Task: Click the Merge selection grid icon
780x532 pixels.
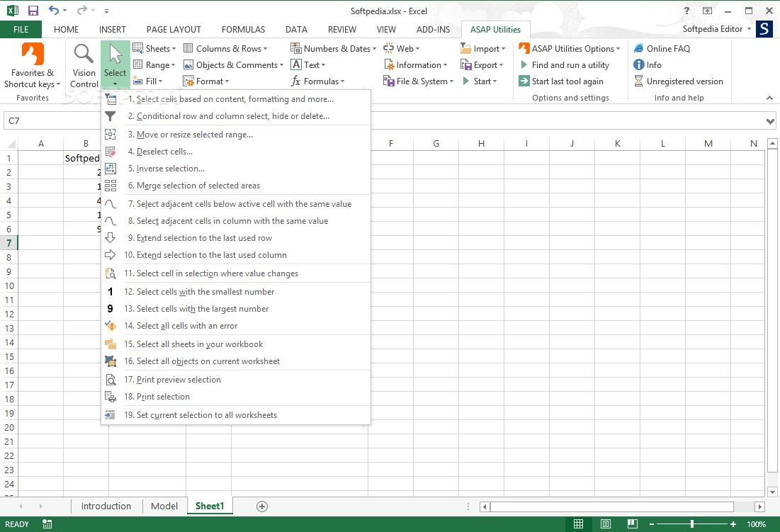Action: click(111, 186)
